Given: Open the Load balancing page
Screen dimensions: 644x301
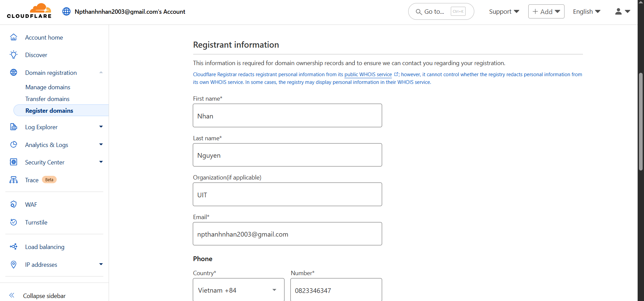Looking at the screenshot, I should pyautogui.click(x=45, y=247).
